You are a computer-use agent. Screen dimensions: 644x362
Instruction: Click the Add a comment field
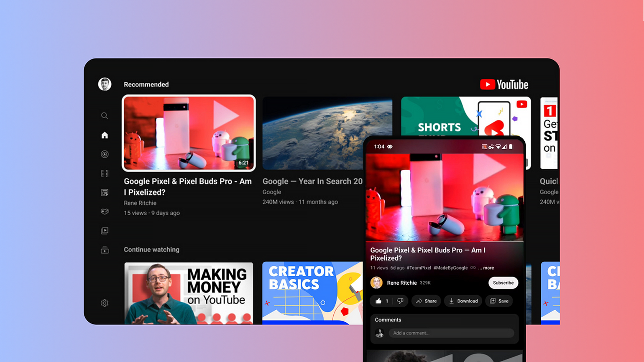(x=451, y=333)
